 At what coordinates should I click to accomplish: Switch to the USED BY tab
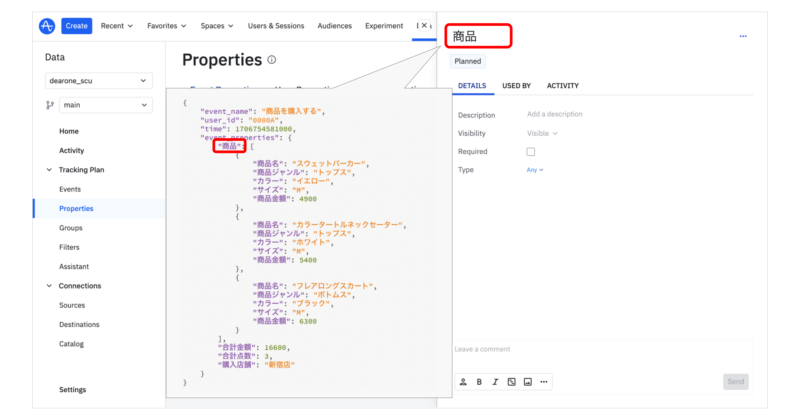[x=516, y=86]
